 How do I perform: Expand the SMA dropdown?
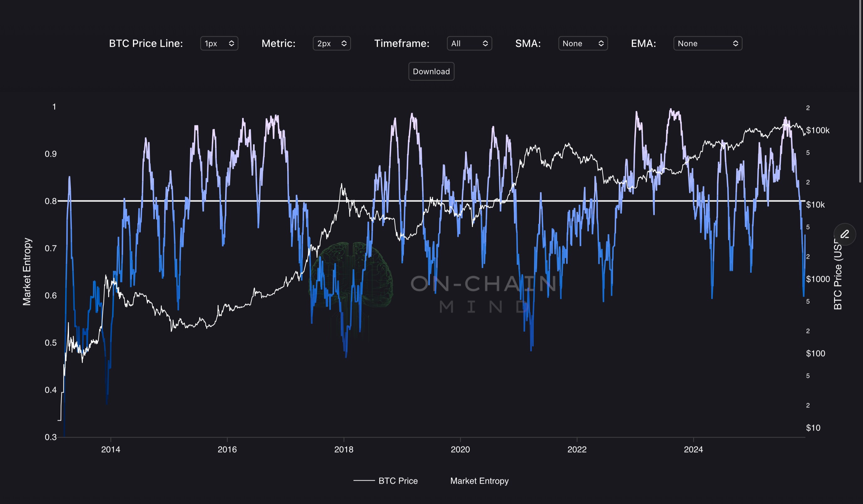tap(583, 44)
